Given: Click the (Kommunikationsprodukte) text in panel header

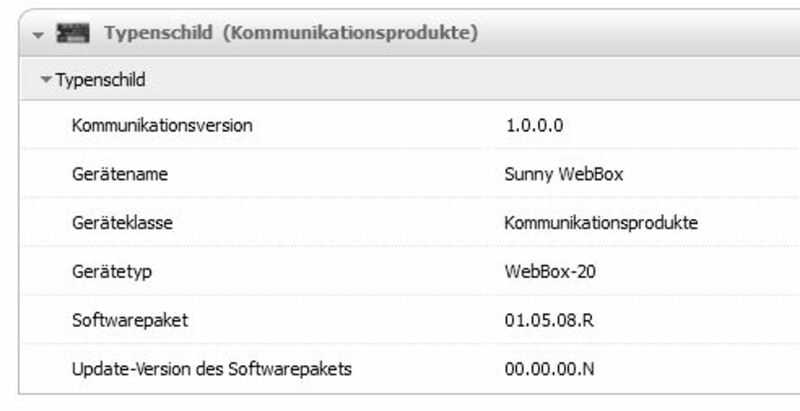Looking at the screenshot, I should [x=350, y=34].
